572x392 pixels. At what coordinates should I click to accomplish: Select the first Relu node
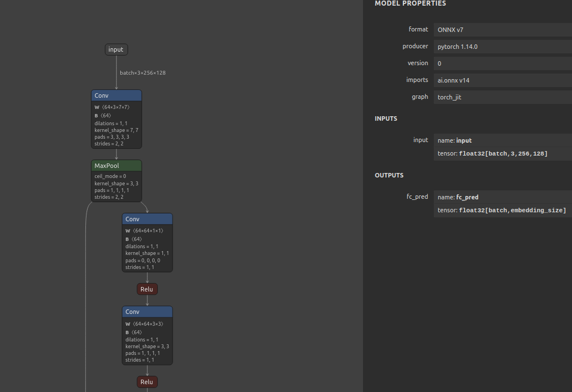147,289
